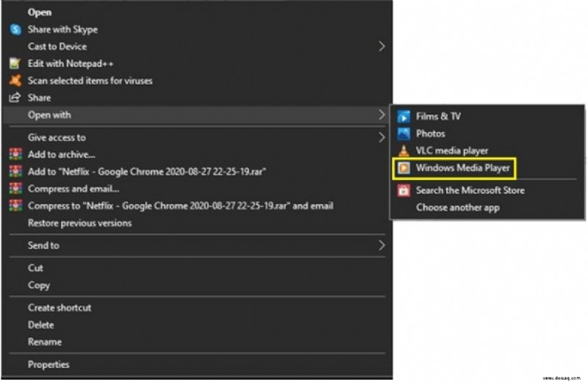Click the Films & TV app icon
Viewport: 588px width, 382px height.
[404, 117]
